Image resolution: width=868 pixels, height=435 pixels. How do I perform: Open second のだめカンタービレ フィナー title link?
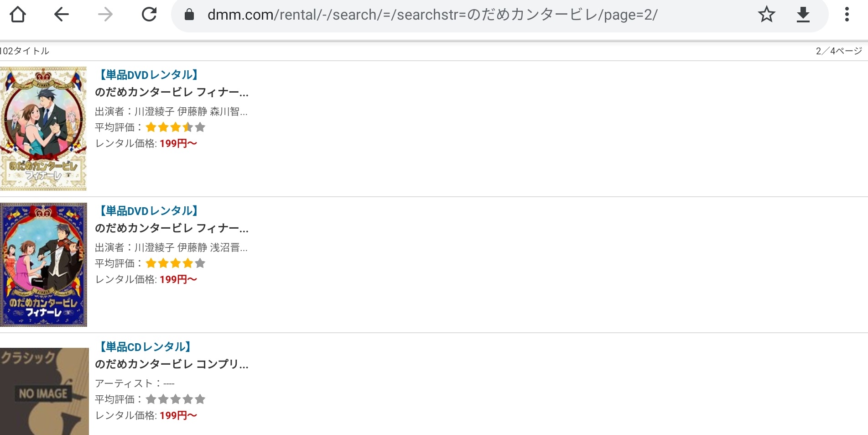[x=172, y=228]
